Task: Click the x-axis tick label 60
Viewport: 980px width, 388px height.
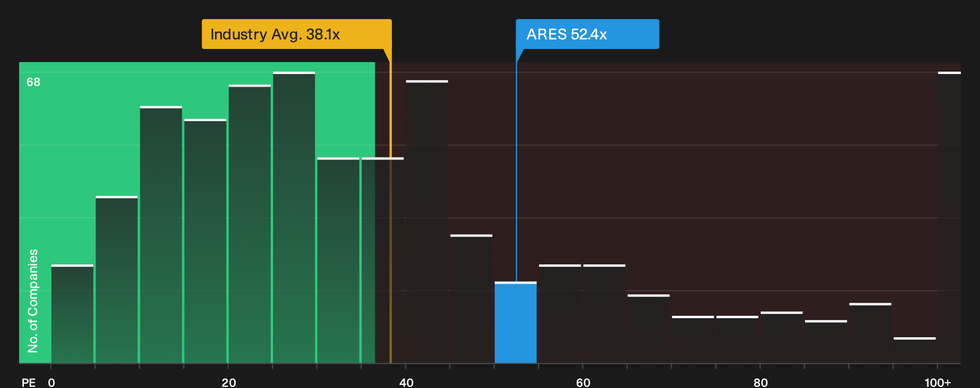Action: [x=583, y=382]
